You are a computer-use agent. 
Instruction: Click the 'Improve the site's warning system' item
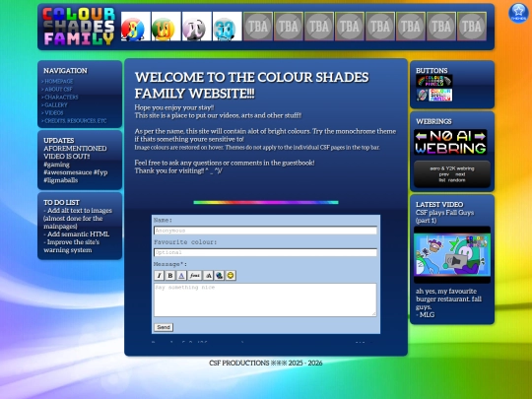(x=72, y=246)
